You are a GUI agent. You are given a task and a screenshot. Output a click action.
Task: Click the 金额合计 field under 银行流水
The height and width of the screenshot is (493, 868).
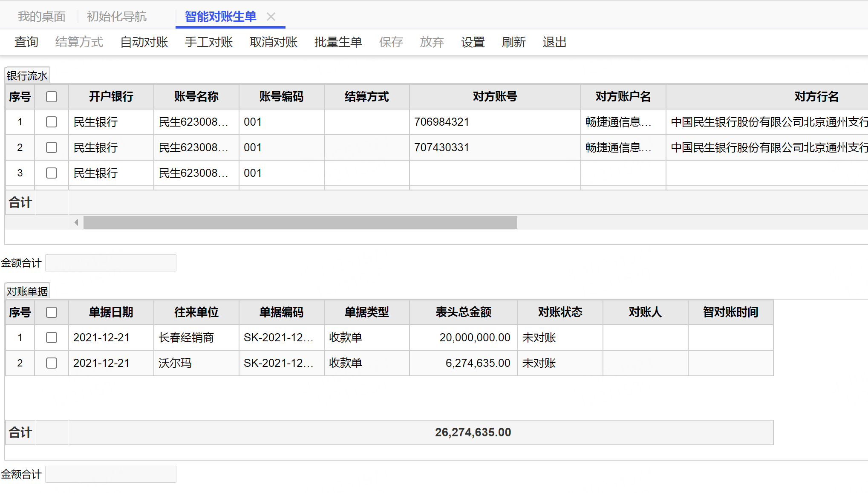point(111,263)
